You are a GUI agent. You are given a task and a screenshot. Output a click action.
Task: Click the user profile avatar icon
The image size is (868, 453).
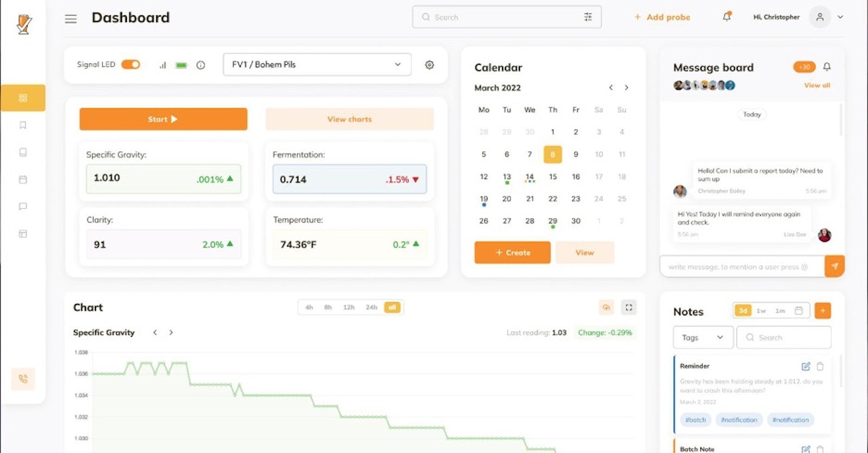click(819, 17)
